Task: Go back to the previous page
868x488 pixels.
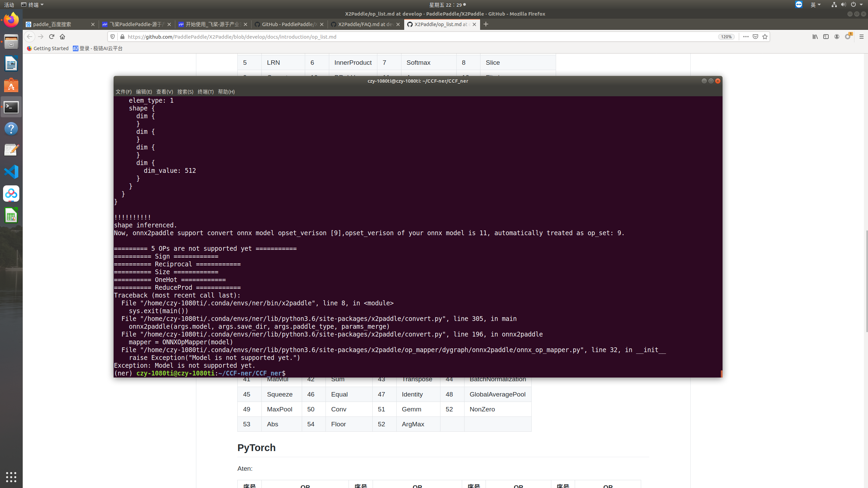Action: point(29,37)
